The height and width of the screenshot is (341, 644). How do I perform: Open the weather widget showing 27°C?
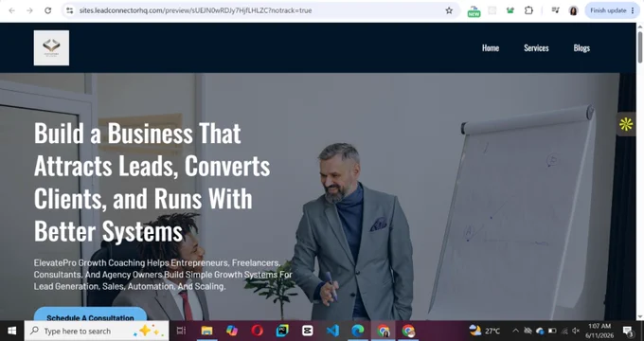[x=485, y=331]
